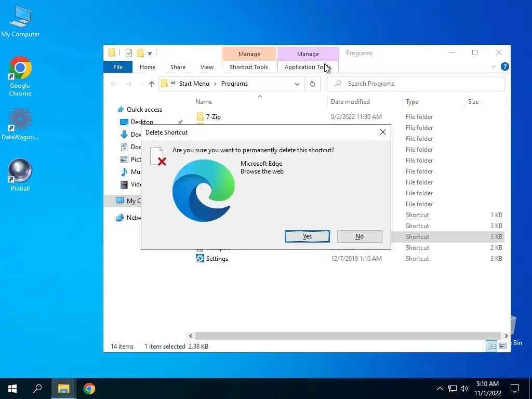Click the horizontal scrollbar track
532x399 pixels.
(x=348, y=336)
